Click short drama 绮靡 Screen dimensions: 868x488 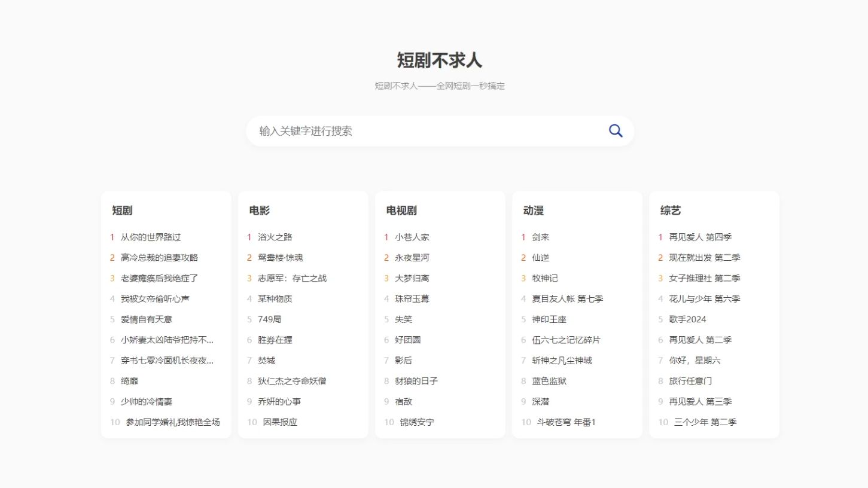(x=129, y=381)
